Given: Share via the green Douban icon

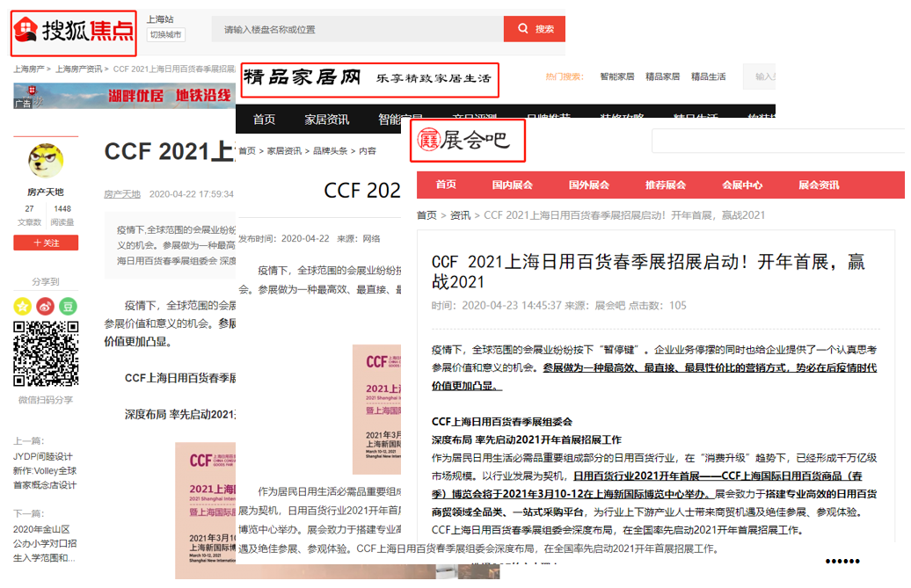Looking at the screenshot, I should click(x=68, y=307).
